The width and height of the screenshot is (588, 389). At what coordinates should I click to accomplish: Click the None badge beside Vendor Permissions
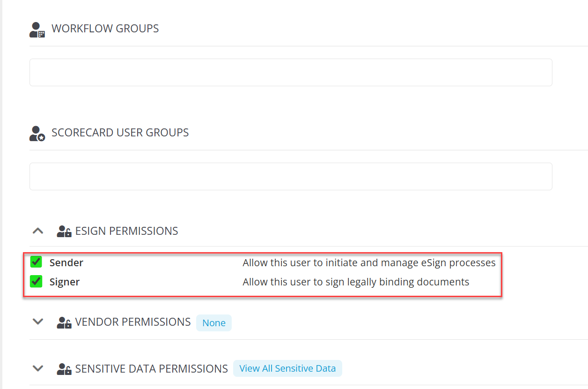click(x=214, y=323)
